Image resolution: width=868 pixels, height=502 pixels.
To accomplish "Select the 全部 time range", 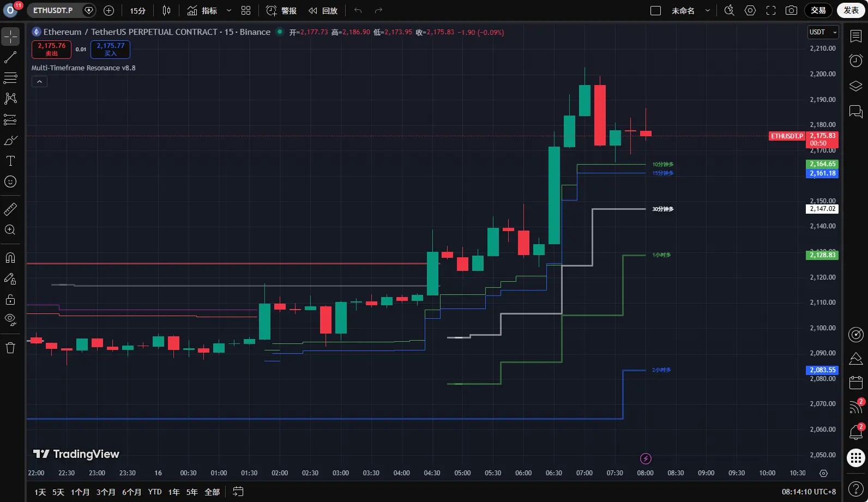I will pyautogui.click(x=212, y=492).
